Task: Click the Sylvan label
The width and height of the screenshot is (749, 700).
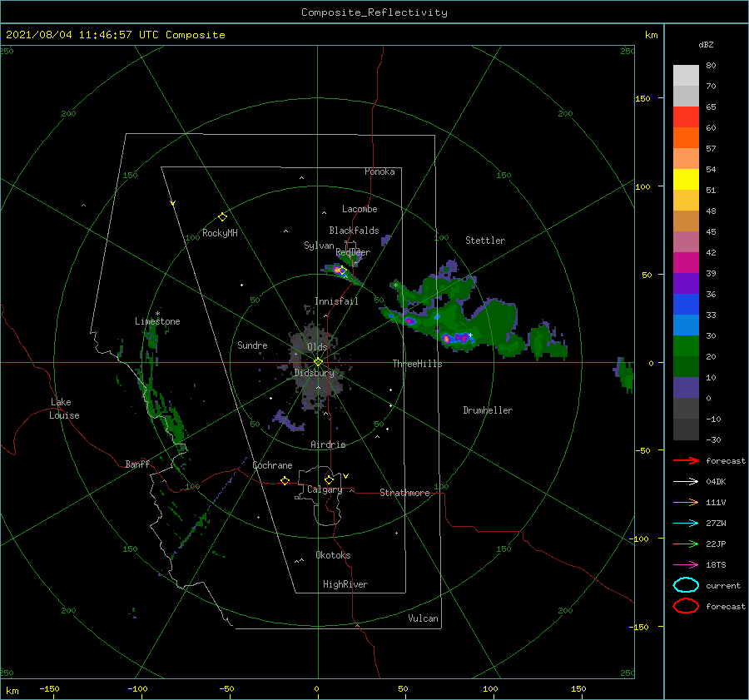Action: coord(319,246)
